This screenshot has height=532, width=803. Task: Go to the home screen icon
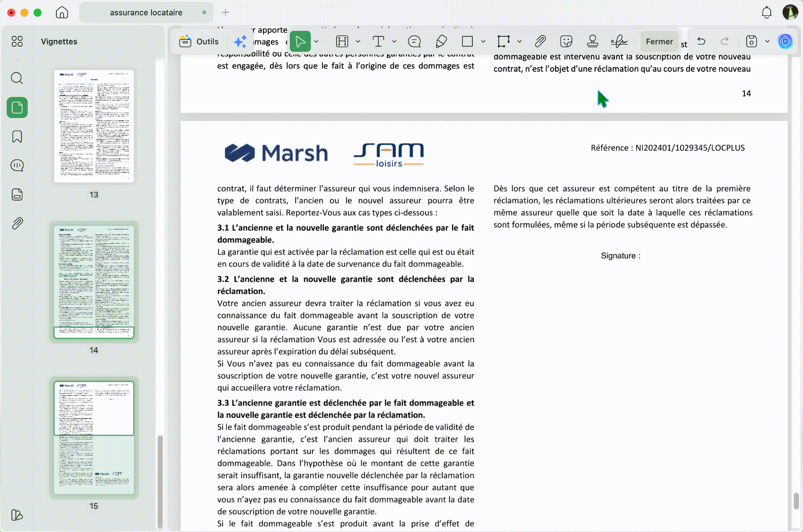coord(62,13)
